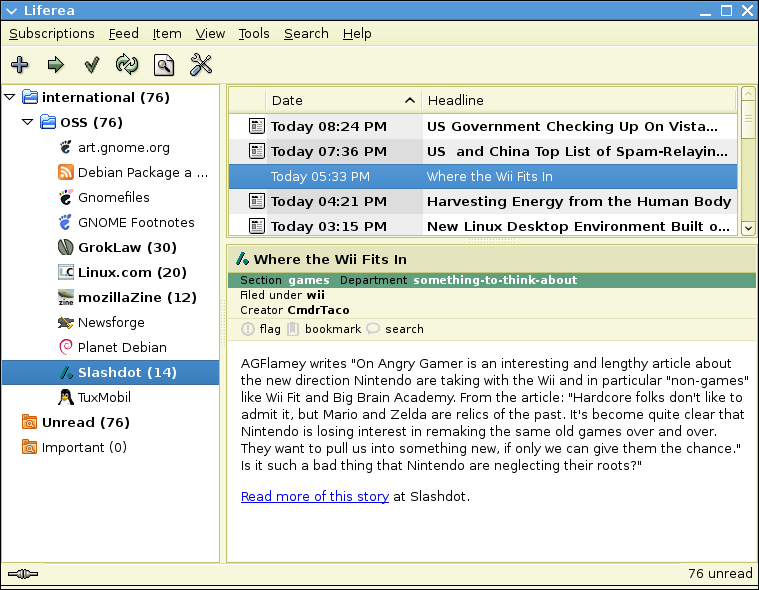This screenshot has width=759, height=590.
Task: Click the Mark All Read checkmark icon
Action: tap(92, 65)
